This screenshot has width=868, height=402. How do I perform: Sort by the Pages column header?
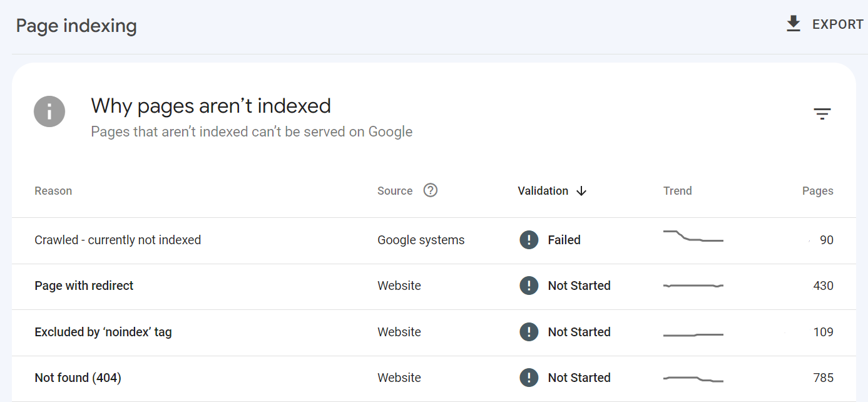(x=817, y=191)
